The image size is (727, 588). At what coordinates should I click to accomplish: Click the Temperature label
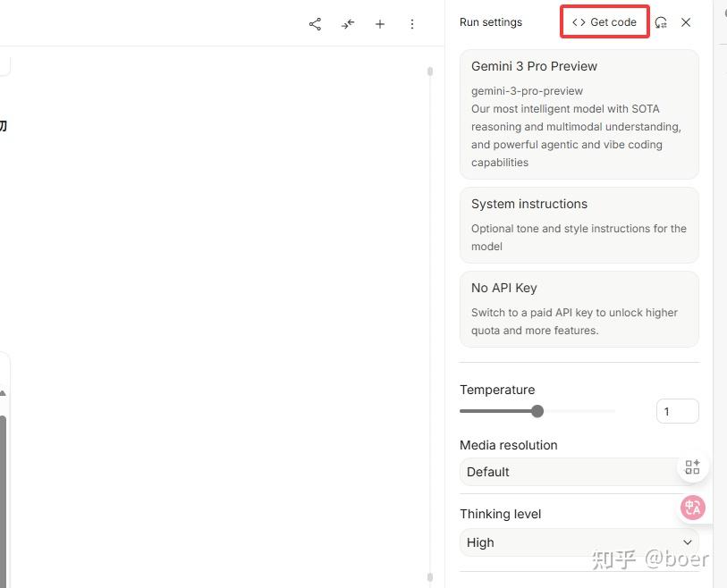point(497,390)
